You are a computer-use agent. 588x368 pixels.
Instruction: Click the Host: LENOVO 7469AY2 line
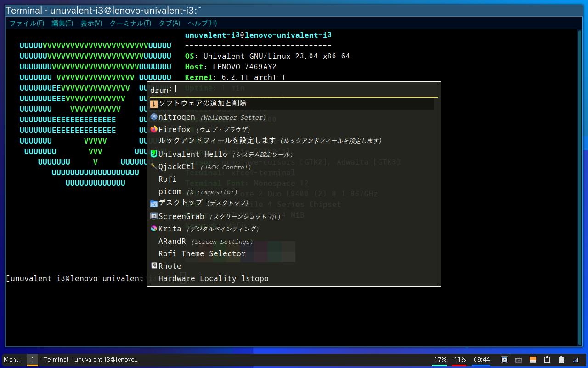pos(231,67)
